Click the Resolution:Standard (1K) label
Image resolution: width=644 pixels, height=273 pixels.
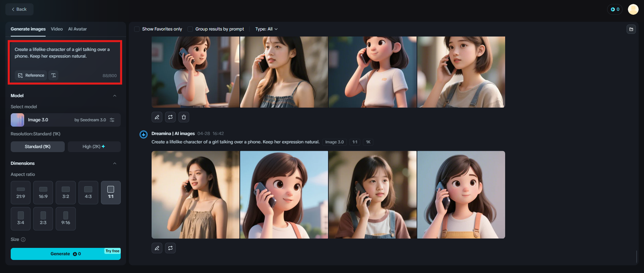pyautogui.click(x=36, y=134)
